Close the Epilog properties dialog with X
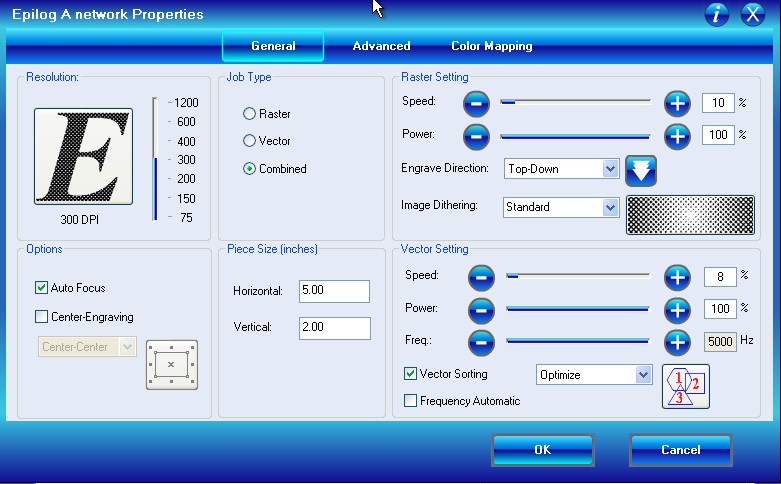Screen dimensions: 781x484 pos(752,14)
